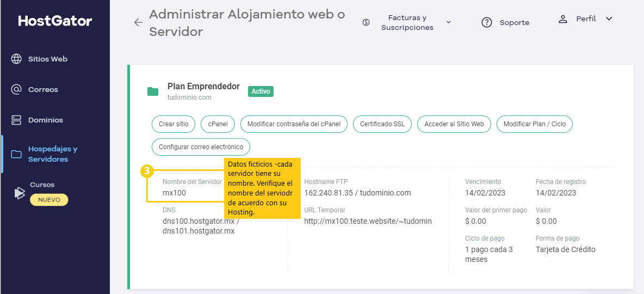This screenshot has width=644, height=294.
Task: Click the Vencimiento date 14/02/2023
Action: pos(485,192)
